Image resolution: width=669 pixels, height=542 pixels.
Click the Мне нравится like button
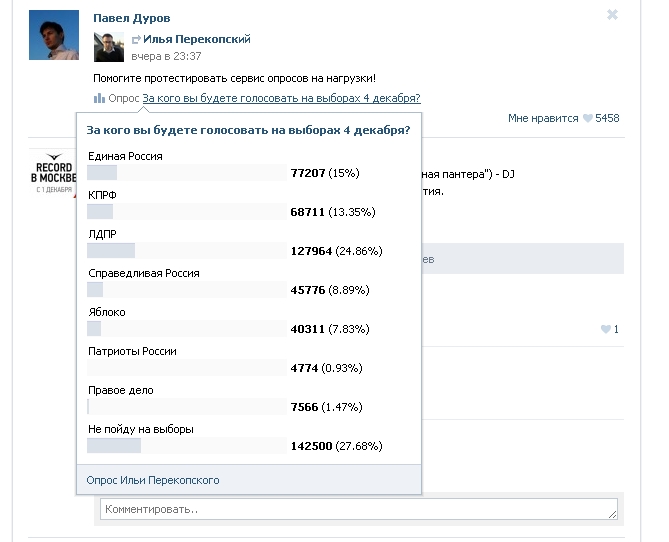point(543,118)
